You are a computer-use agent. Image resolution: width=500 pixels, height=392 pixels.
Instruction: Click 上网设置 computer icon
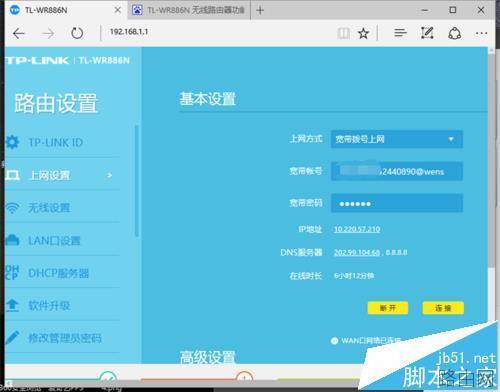click(x=13, y=175)
